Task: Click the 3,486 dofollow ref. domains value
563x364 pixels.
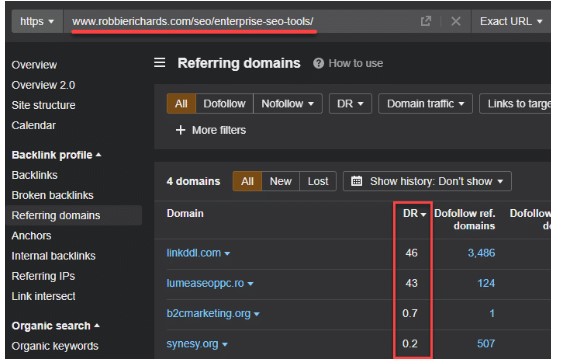Action: tap(481, 253)
